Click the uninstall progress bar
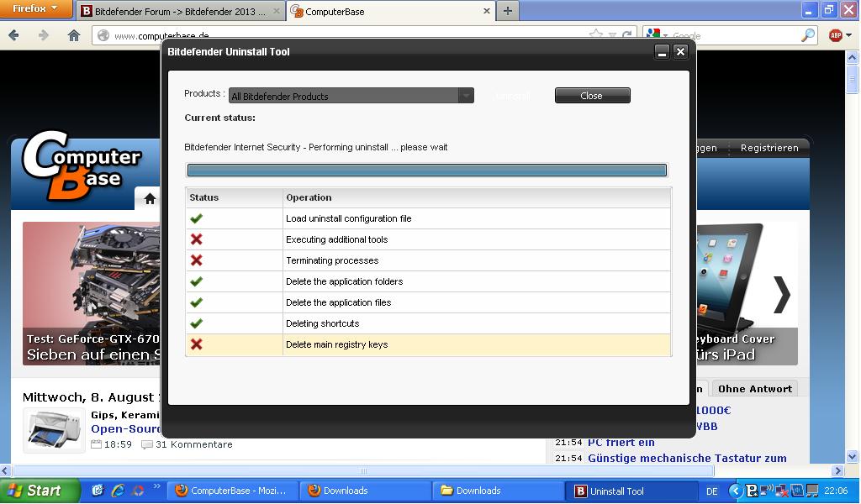This screenshot has width=861, height=504. tap(426, 170)
